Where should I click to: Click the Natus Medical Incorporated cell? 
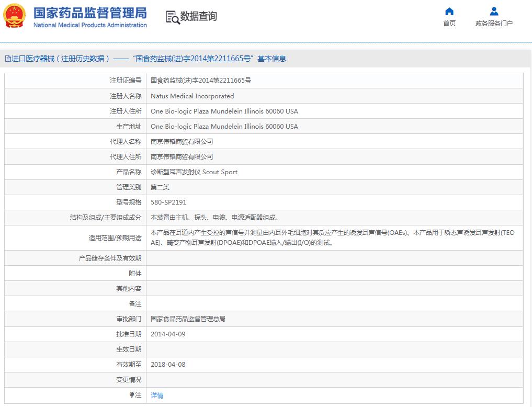(192, 96)
